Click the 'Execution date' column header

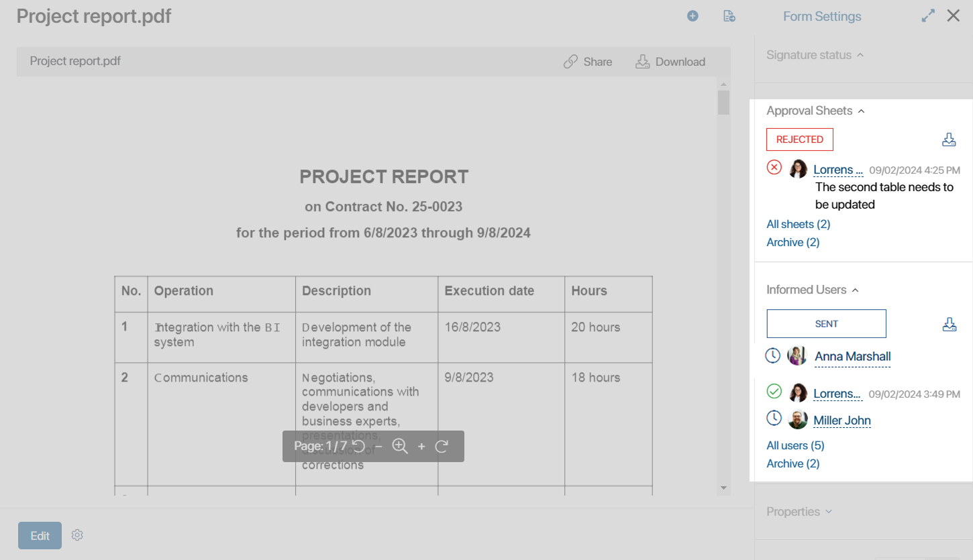(x=489, y=291)
